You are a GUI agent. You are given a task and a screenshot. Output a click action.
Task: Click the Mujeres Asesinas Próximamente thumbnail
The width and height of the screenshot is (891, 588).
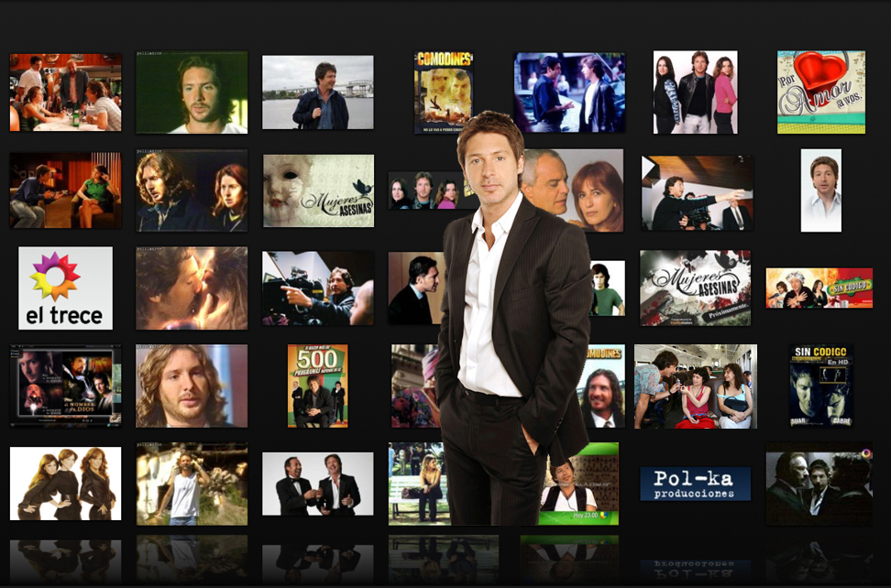tap(695, 288)
